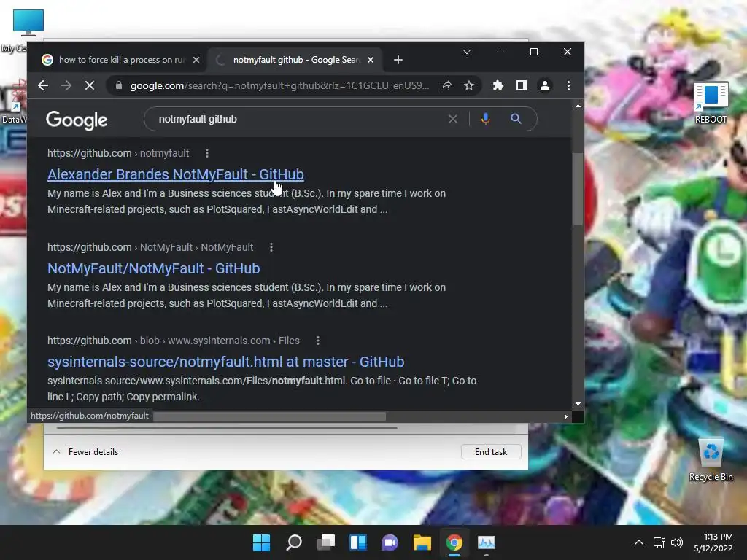Open the REBOOT desktop shortcut
The image size is (747, 560).
[711, 103]
